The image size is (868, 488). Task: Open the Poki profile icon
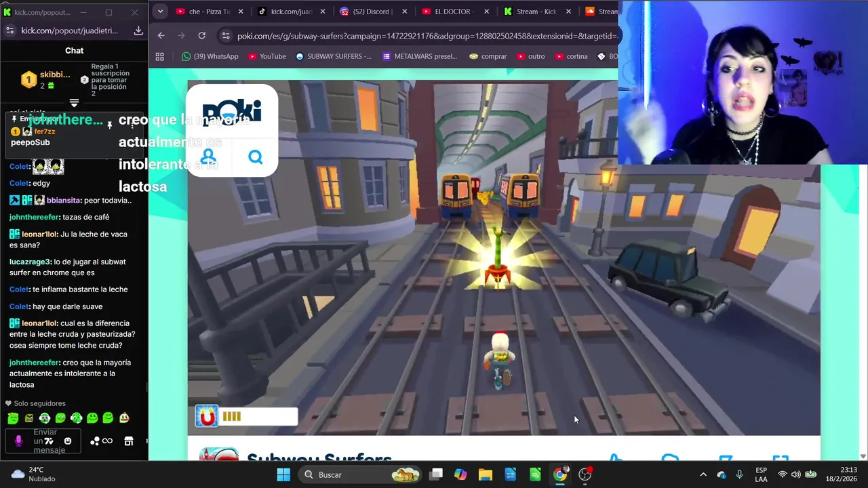pyautogui.click(x=208, y=157)
